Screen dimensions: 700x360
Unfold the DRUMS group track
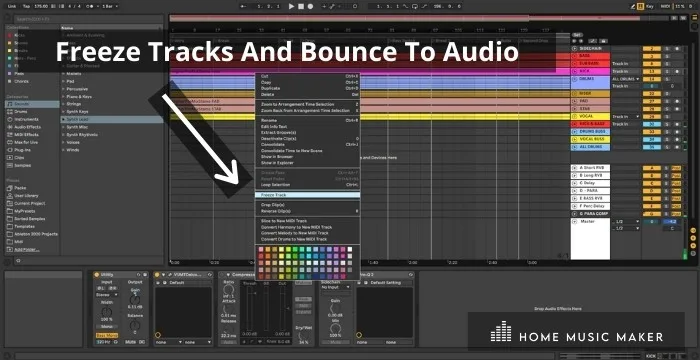point(574,79)
